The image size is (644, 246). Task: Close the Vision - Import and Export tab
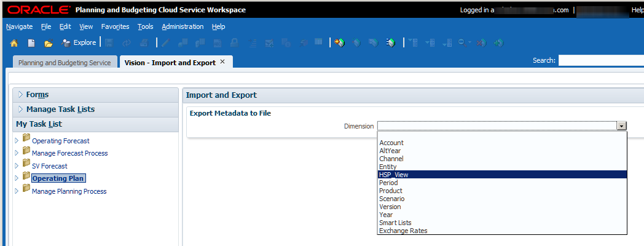(x=222, y=61)
